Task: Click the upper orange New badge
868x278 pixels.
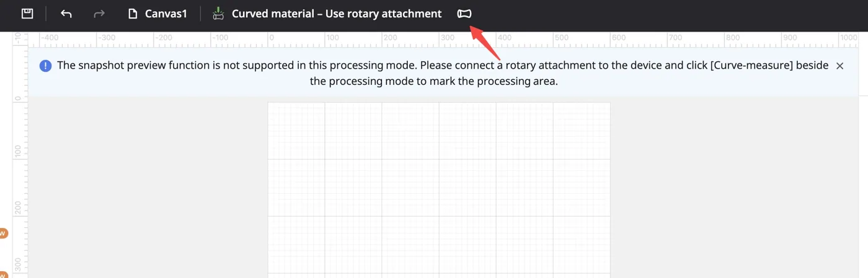Action: point(2,233)
